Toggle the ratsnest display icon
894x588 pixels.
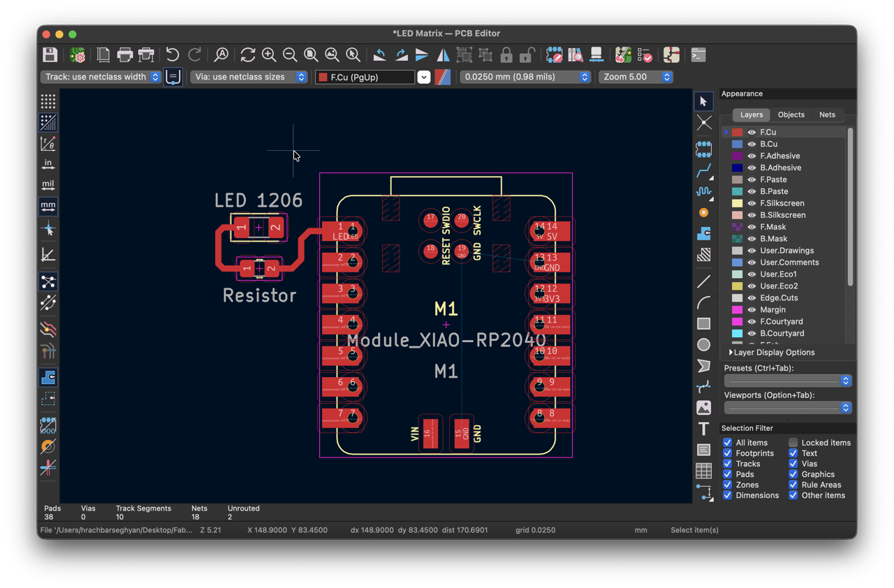pyautogui.click(x=48, y=281)
